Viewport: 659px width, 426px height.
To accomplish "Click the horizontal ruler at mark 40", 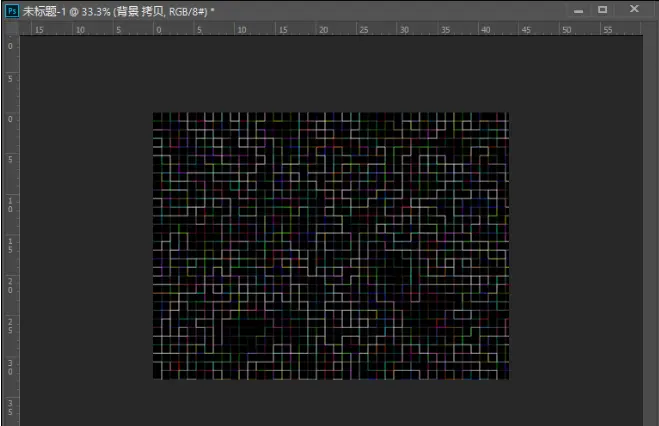I will [485, 29].
